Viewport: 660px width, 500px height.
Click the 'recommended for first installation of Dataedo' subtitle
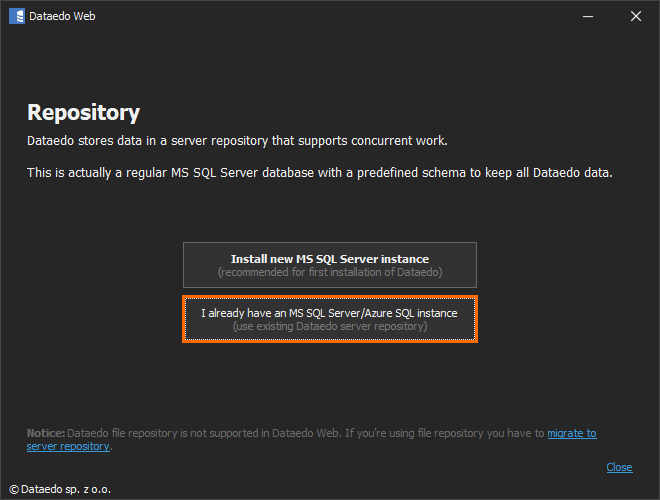[x=330, y=273]
